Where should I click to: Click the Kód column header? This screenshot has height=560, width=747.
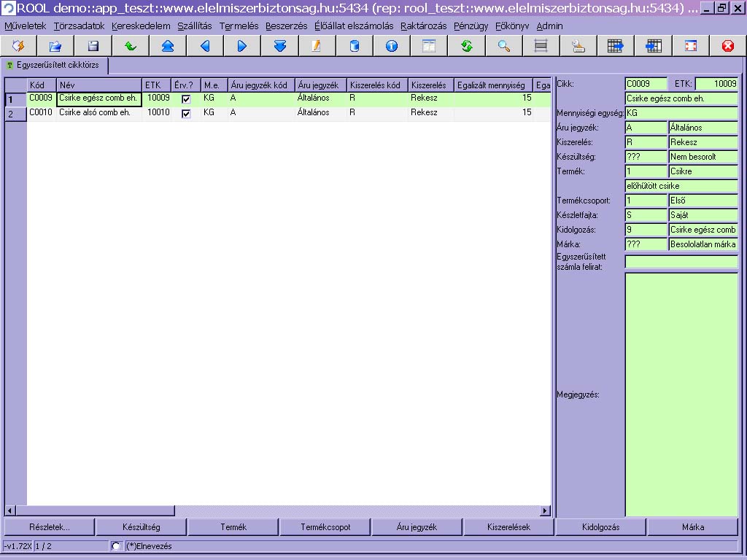pyautogui.click(x=42, y=85)
